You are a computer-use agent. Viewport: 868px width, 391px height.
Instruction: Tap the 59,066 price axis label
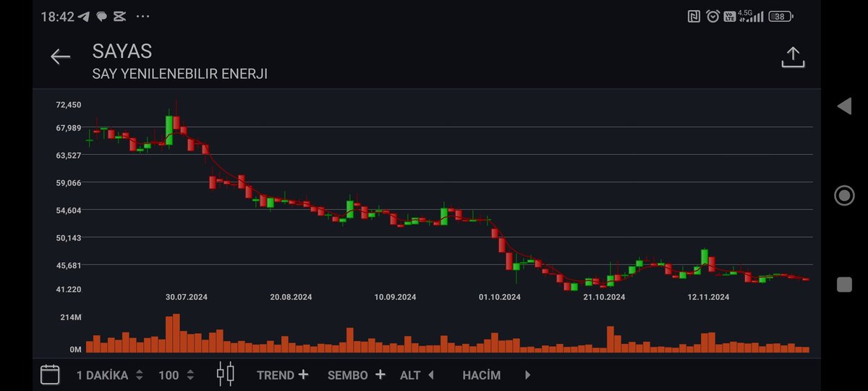[x=69, y=183]
